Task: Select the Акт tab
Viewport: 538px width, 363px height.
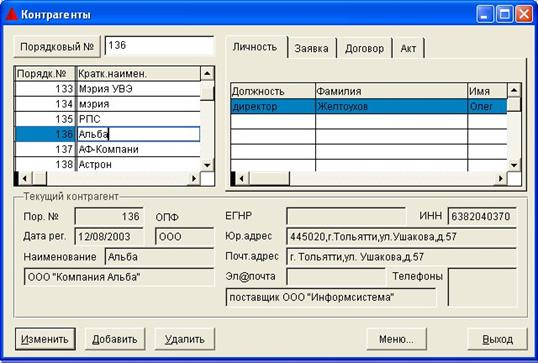Action: pyautogui.click(x=408, y=48)
